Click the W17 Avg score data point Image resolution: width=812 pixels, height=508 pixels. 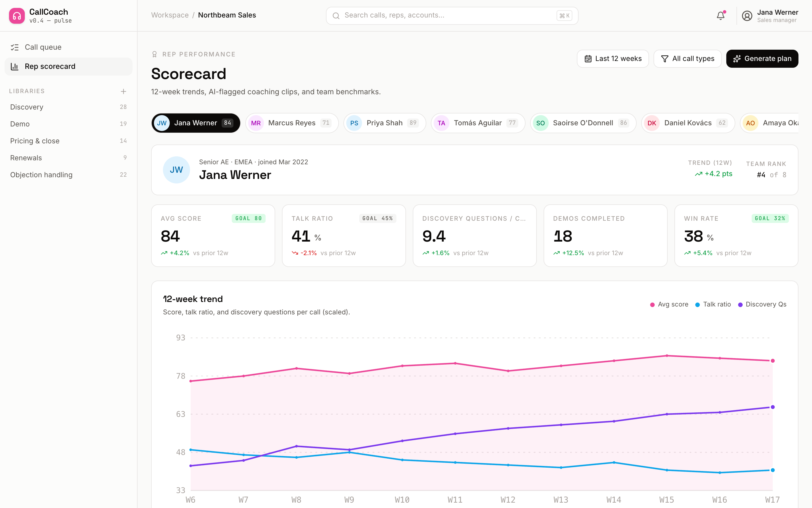(773, 361)
